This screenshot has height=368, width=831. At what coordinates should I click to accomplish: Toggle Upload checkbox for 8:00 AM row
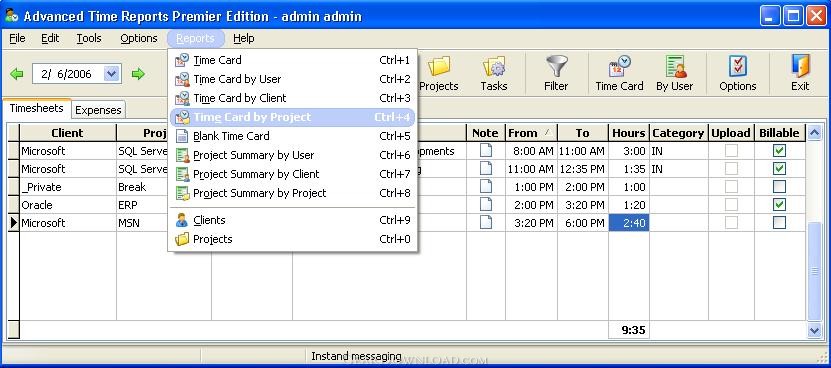click(x=731, y=151)
